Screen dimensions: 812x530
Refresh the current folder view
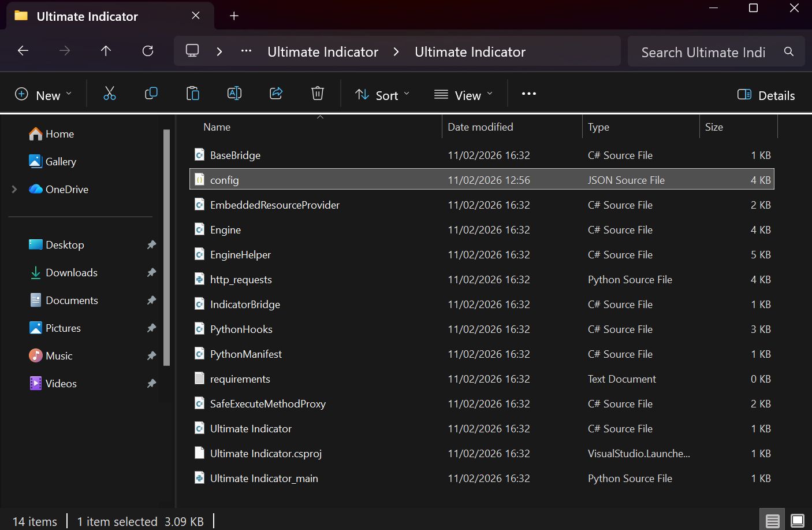coord(148,51)
